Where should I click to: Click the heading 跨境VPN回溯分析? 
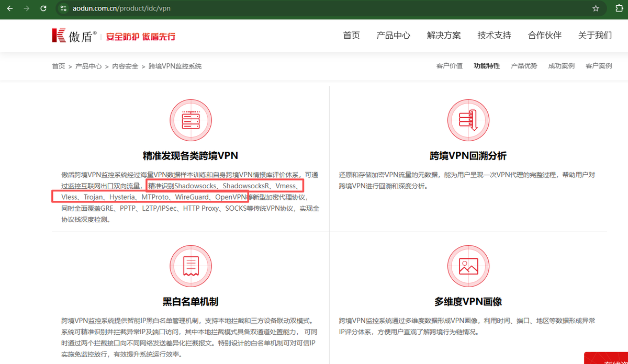coord(468,156)
